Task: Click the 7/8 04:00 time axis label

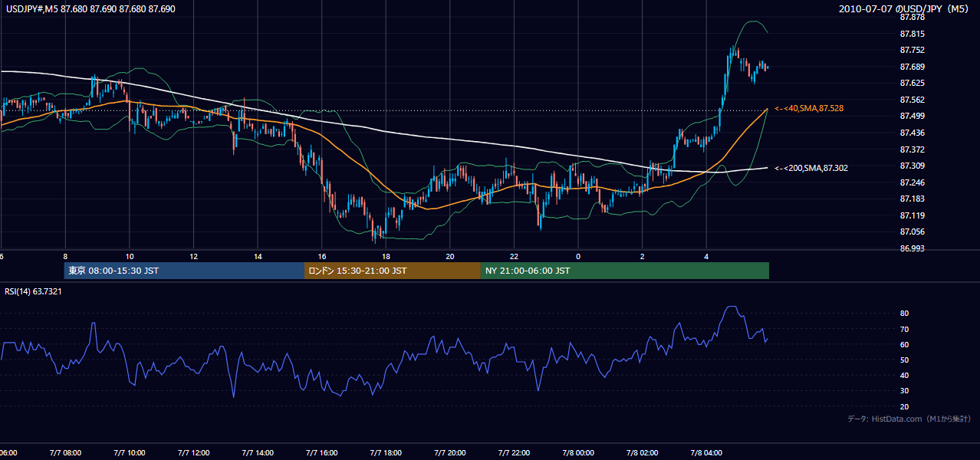Action: pyautogui.click(x=706, y=453)
